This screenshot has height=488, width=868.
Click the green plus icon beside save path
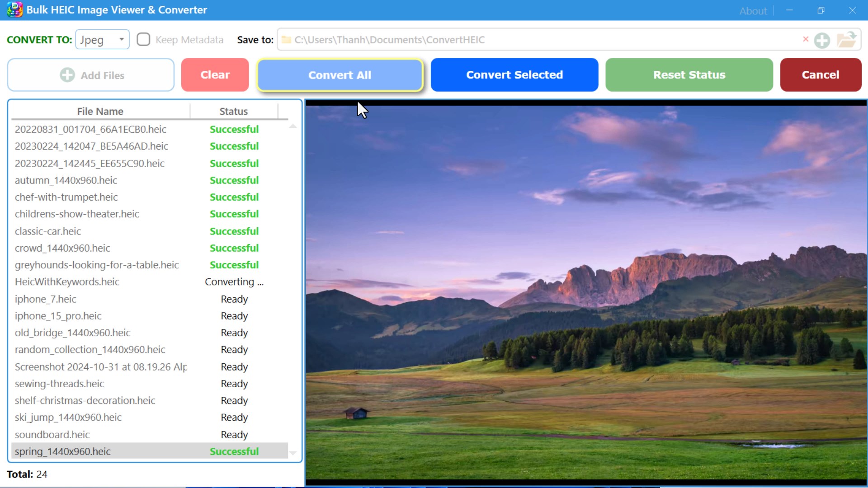click(x=822, y=40)
